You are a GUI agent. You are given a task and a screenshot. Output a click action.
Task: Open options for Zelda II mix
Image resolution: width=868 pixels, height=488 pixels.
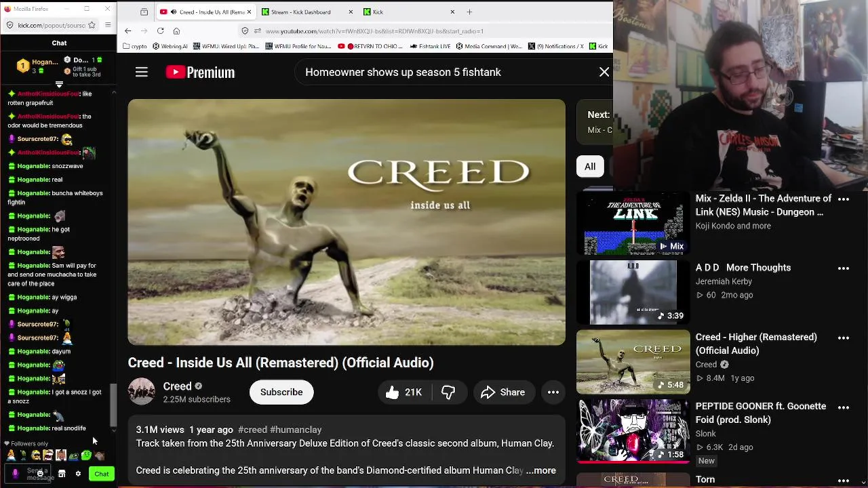point(844,199)
